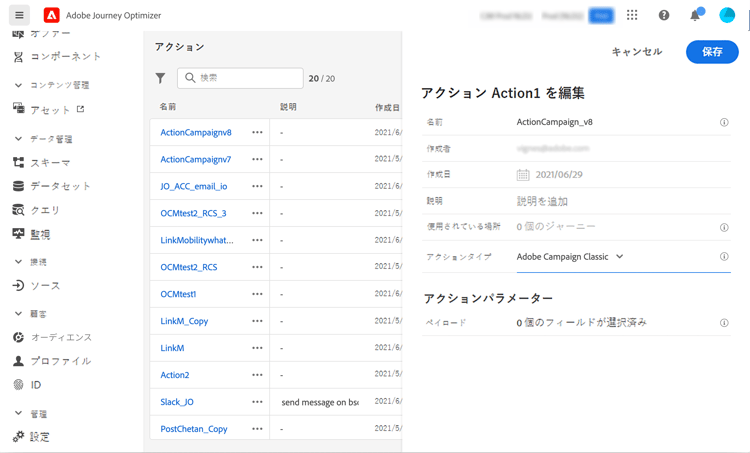The image size is (750, 453).
Task: Open the ActionCampaignv7 action link
Action: coord(196,159)
